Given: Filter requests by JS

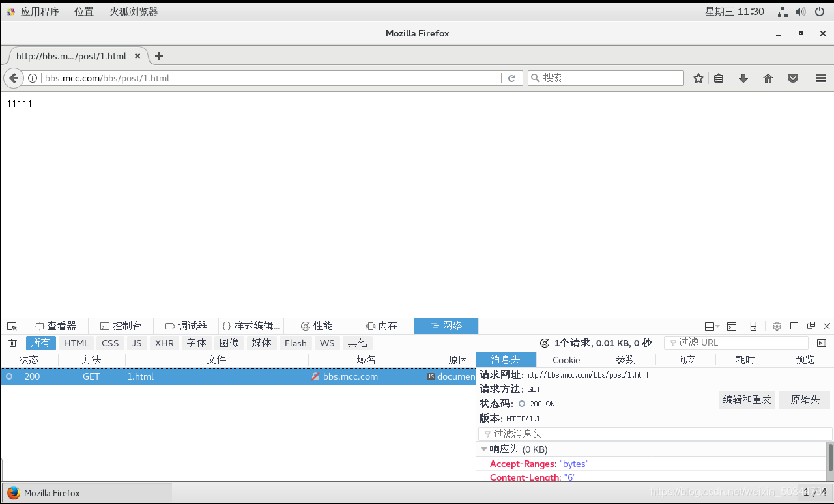Looking at the screenshot, I should click(137, 343).
